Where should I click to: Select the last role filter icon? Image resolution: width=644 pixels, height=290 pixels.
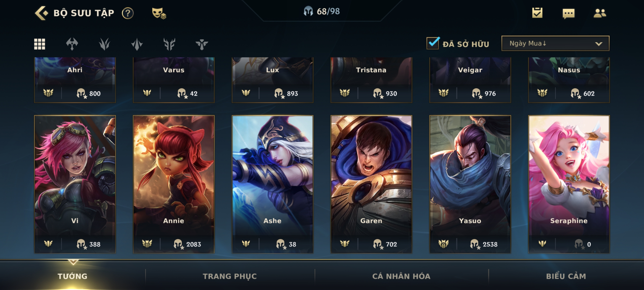[x=202, y=44]
